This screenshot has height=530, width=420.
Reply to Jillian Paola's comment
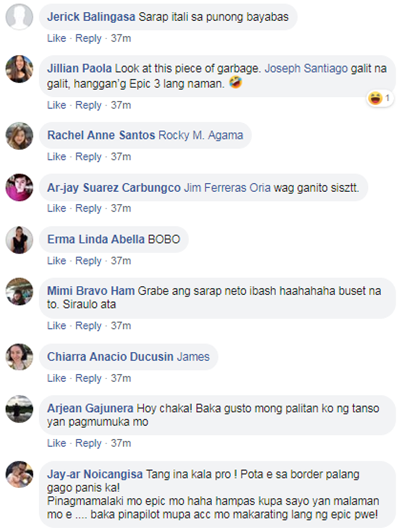[88, 105]
